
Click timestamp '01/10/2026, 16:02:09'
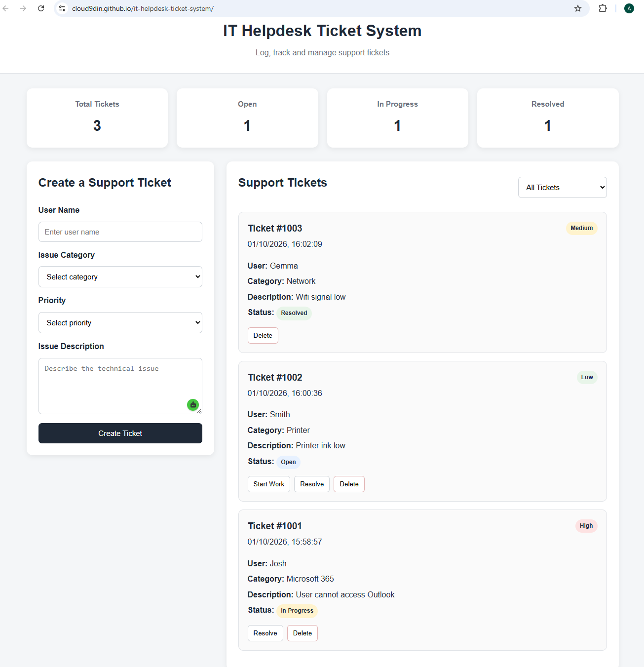tap(285, 244)
